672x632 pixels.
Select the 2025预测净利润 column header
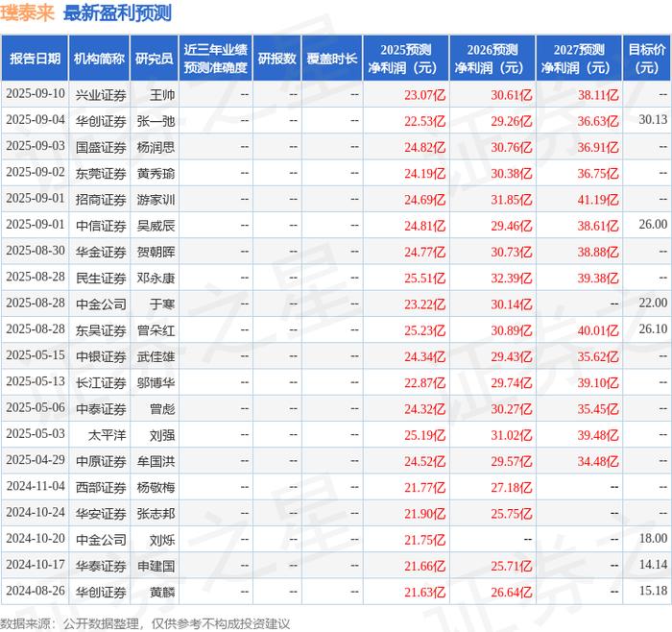coord(406,59)
